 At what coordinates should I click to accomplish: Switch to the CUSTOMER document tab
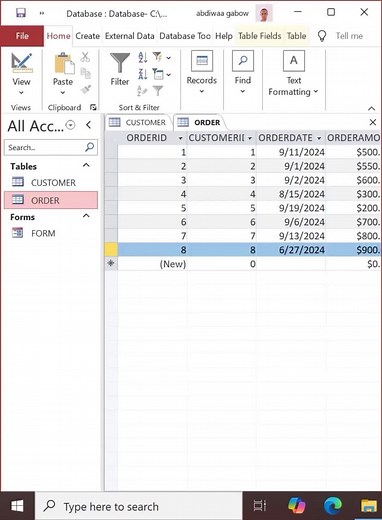click(x=139, y=122)
